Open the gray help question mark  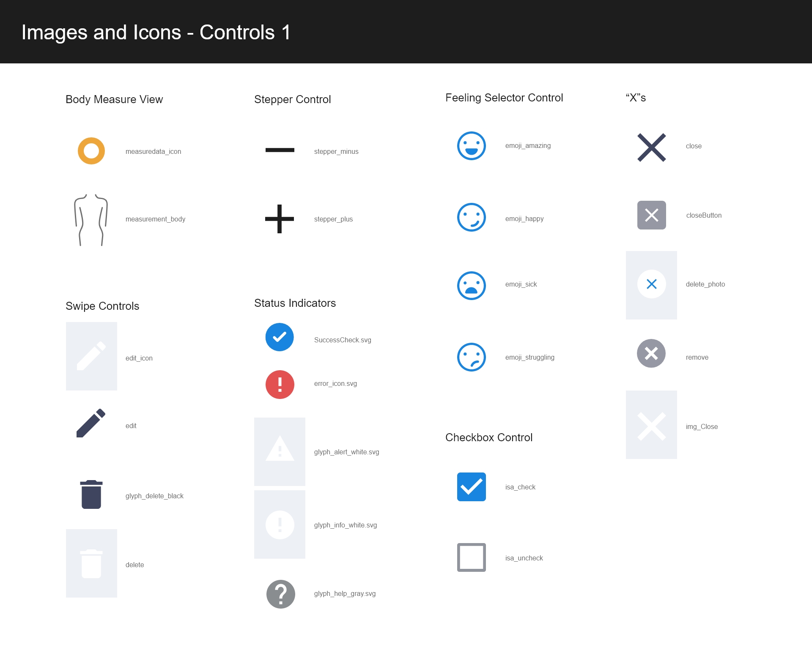click(280, 594)
